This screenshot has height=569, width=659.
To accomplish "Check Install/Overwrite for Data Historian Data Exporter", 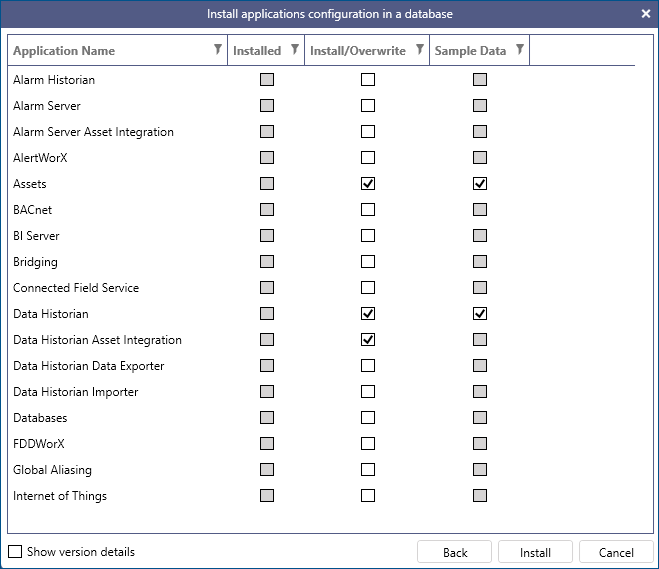I will (x=368, y=366).
